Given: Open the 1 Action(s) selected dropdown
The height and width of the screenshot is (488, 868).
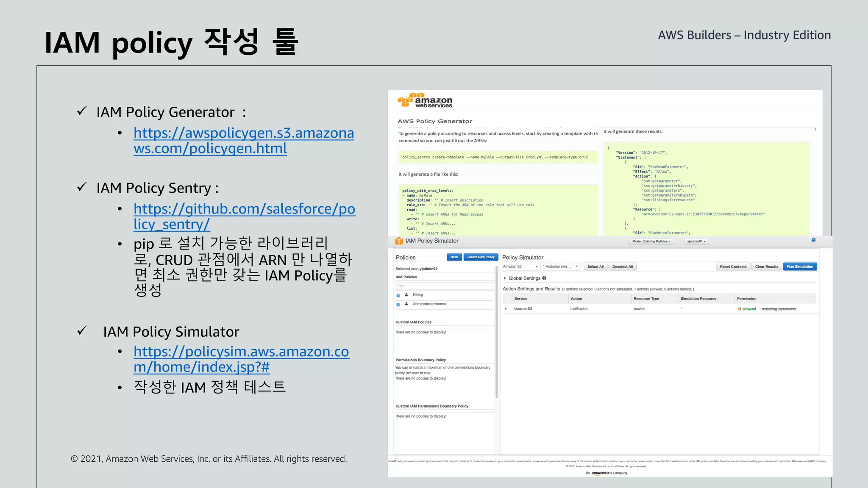Looking at the screenshot, I should (561, 266).
